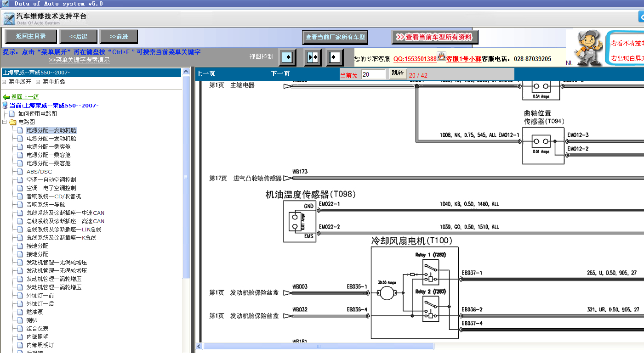644x353 pixels.
Task: Click the page icon beside ABS/DSC
Action: click(x=20, y=172)
